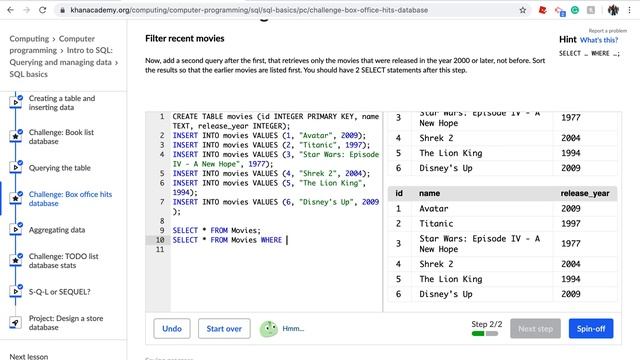The height and width of the screenshot is (360, 640).
Task: Open Challenge: Box office hits database
Action: (x=70, y=199)
